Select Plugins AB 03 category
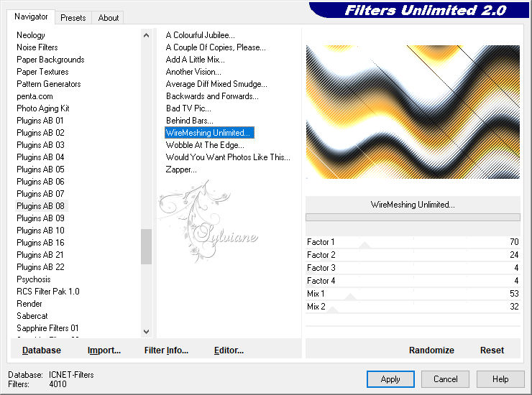This screenshot has height=395, width=532. [40, 145]
